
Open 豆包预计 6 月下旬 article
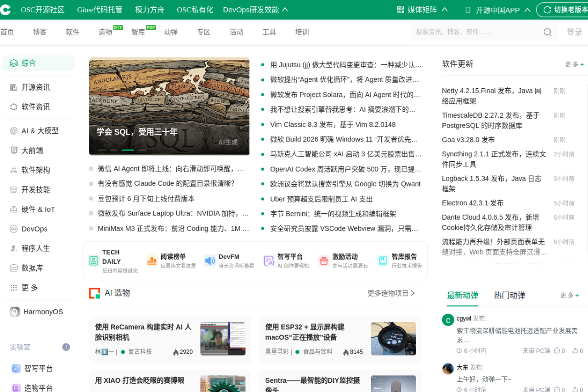tap(146, 199)
